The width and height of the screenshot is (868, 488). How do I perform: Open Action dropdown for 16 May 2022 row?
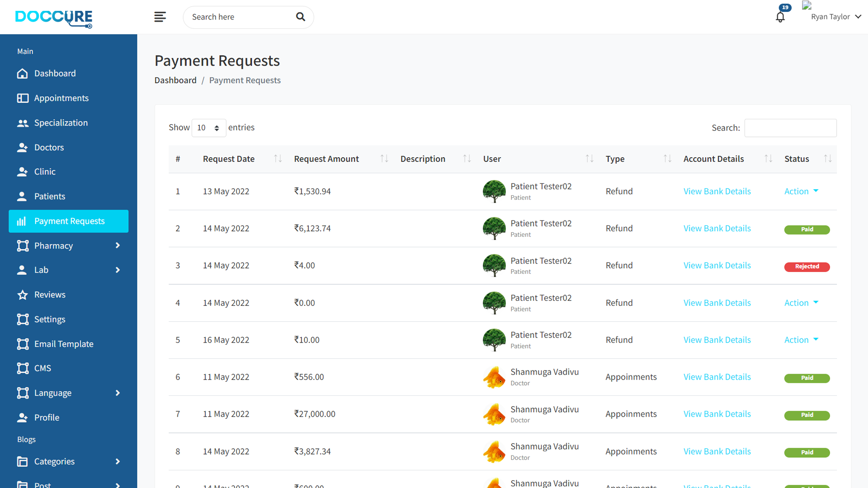tap(801, 340)
